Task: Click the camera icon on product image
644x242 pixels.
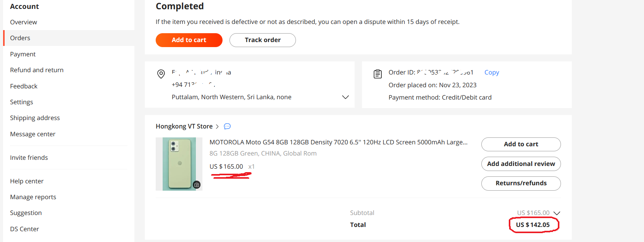Action: coord(197,185)
